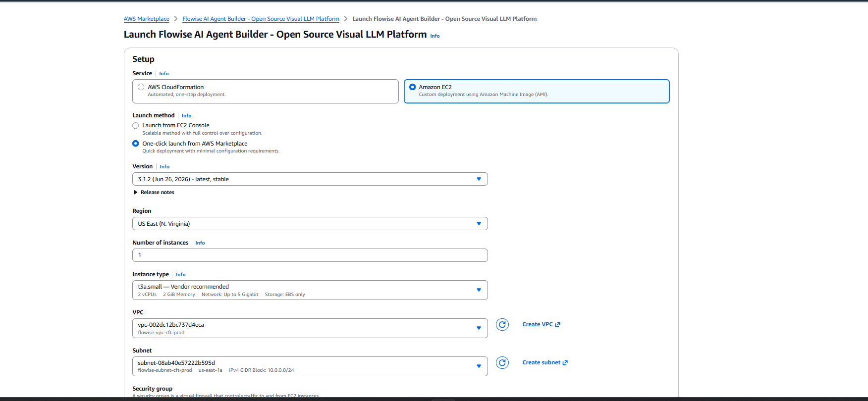Open the Version dropdown
This screenshot has width=868, height=401.
point(310,179)
